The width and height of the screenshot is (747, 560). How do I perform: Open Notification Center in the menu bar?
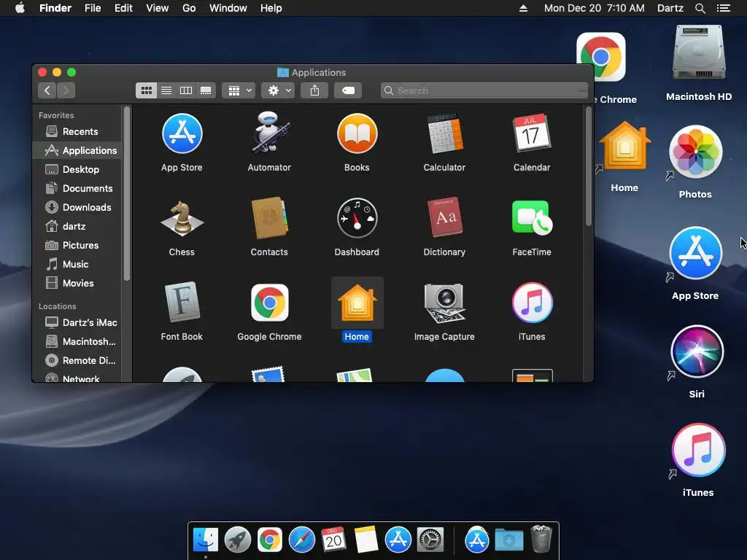724,8
